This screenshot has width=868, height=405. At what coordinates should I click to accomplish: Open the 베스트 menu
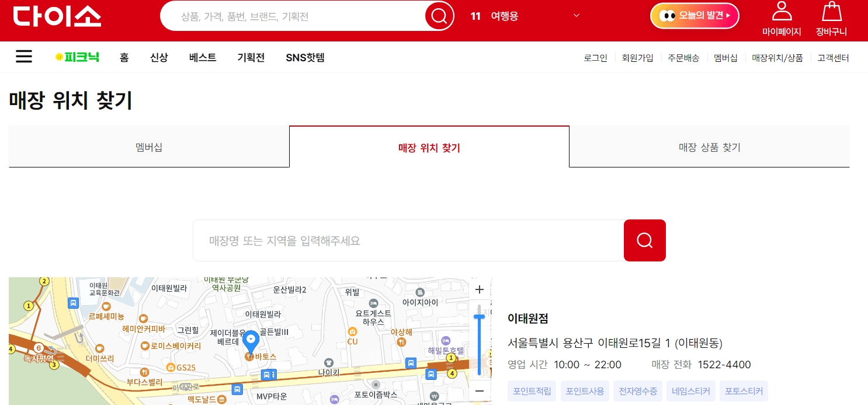[x=203, y=57]
